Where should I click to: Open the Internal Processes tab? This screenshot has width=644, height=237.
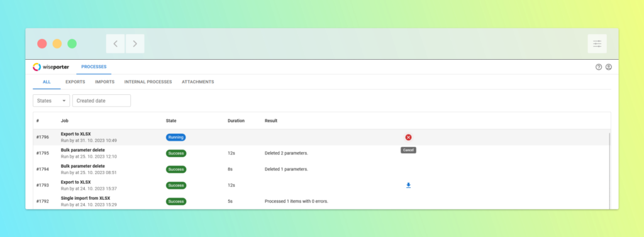coord(148,82)
